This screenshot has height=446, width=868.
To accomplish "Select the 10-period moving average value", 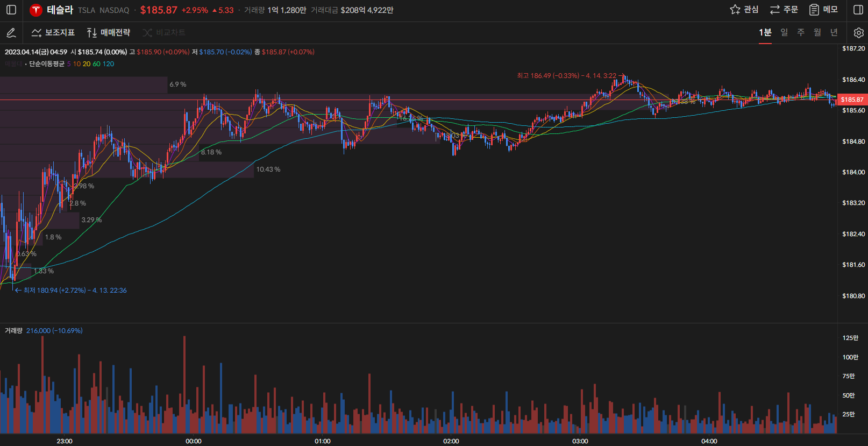I will click(77, 64).
